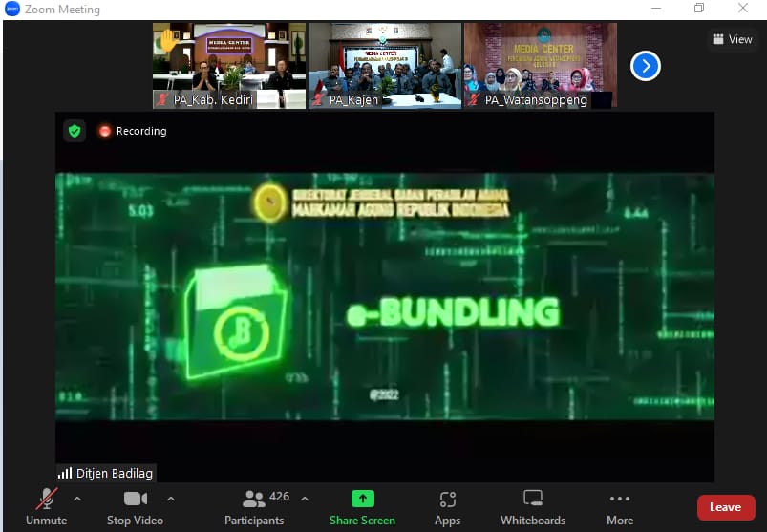Click the e-BUNDLING shared video content

pos(385,296)
